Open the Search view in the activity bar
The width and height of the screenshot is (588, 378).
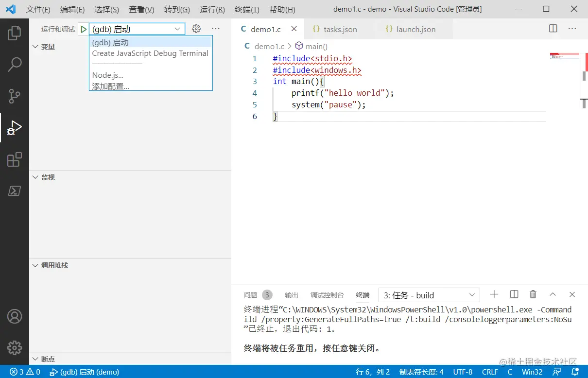(x=15, y=64)
